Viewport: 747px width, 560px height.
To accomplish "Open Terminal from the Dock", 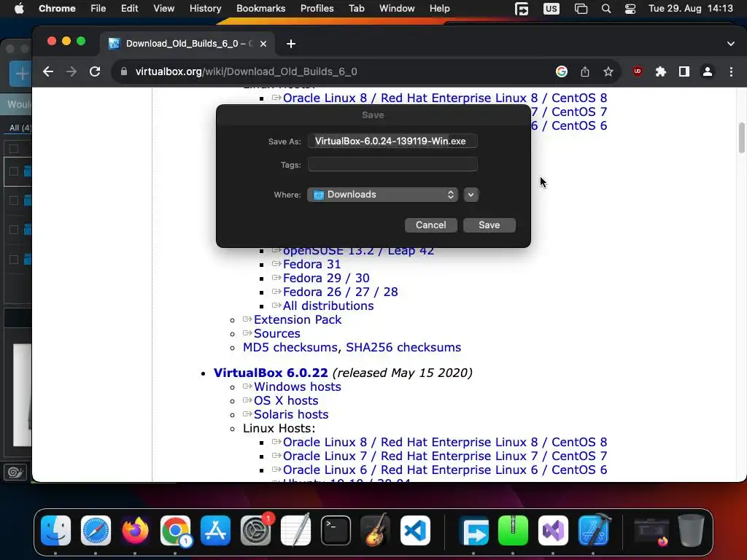I will [336, 531].
